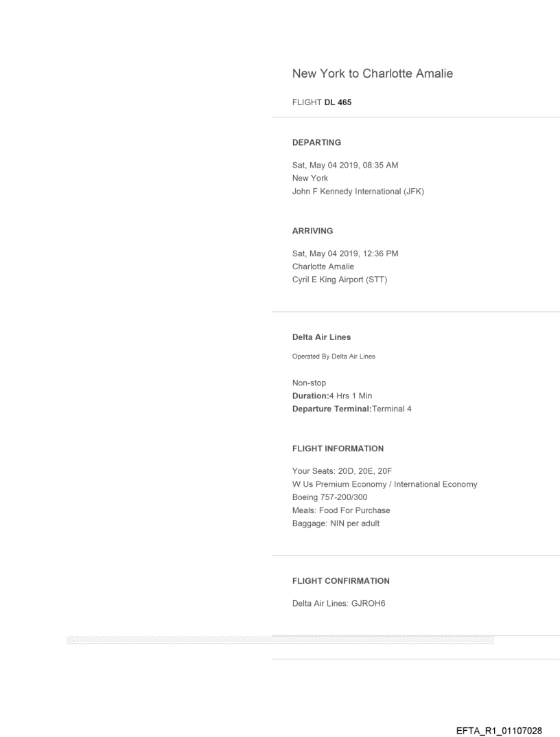Click Cyril E King Airport (STT) text
The width and height of the screenshot is (560, 737).
pos(340,280)
